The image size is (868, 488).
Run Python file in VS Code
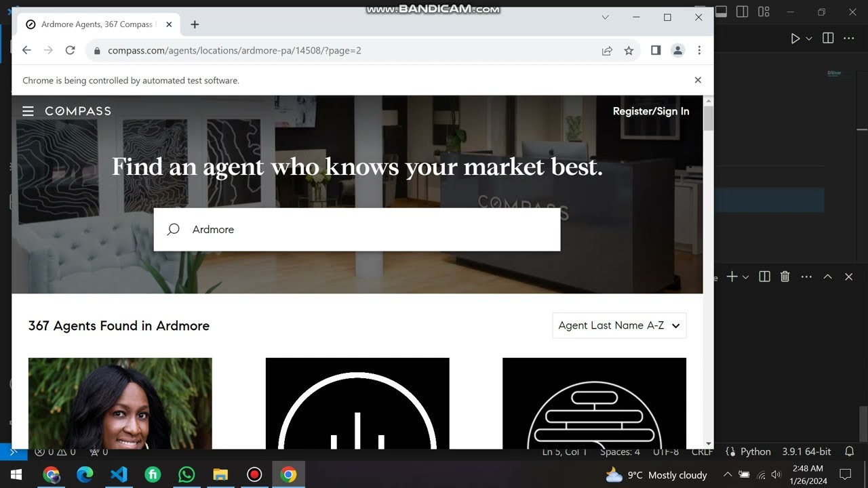(x=795, y=39)
